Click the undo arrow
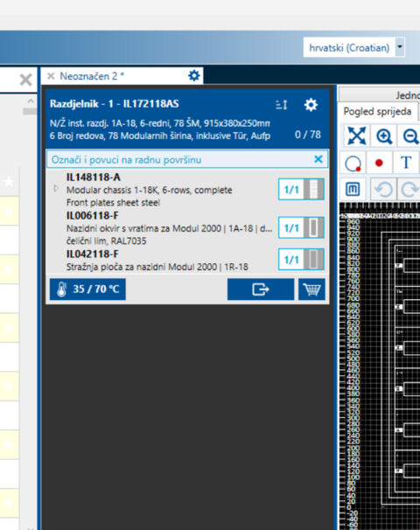This screenshot has height=530, width=420. click(383, 189)
